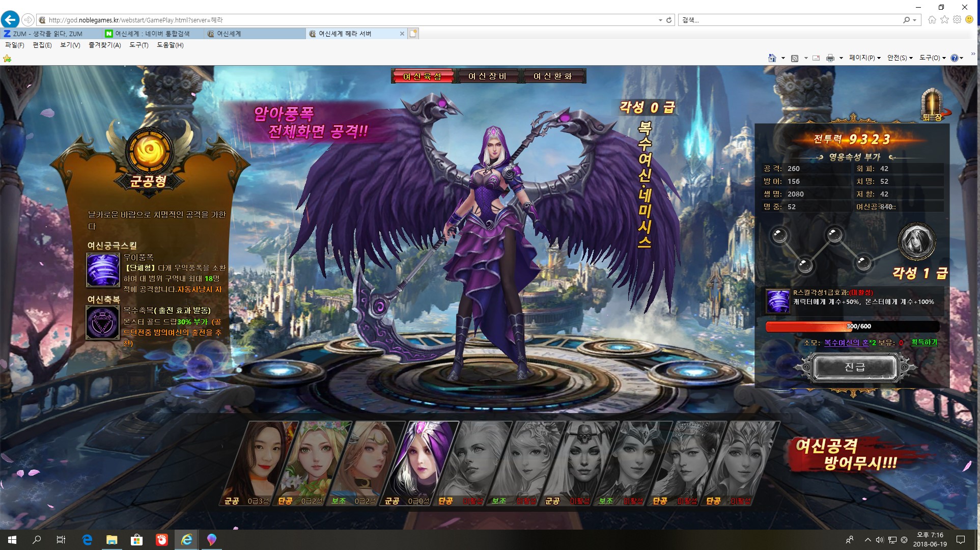Open the browser Home icon beside the search box
The height and width of the screenshot is (550, 980).
[932, 20]
